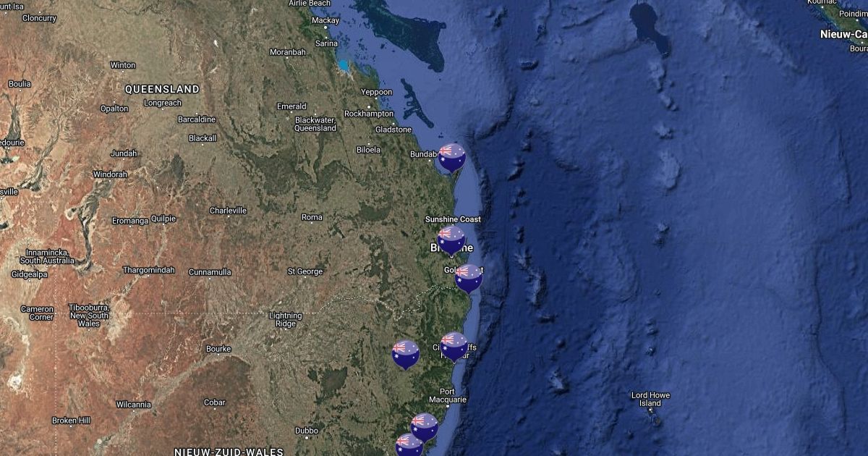Select the Longreach town label

pyautogui.click(x=163, y=103)
